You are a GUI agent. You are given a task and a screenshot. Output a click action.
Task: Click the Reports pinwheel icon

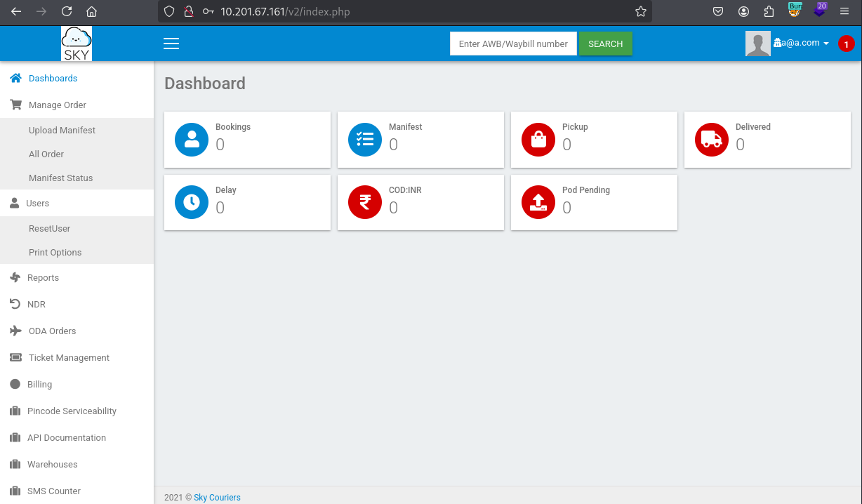click(x=15, y=277)
